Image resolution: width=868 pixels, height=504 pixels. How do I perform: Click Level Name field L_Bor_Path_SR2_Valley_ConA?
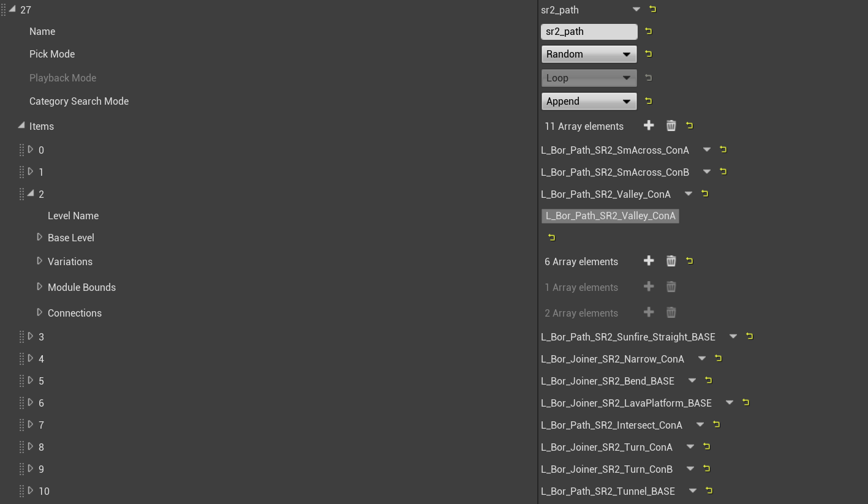pyautogui.click(x=610, y=216)
